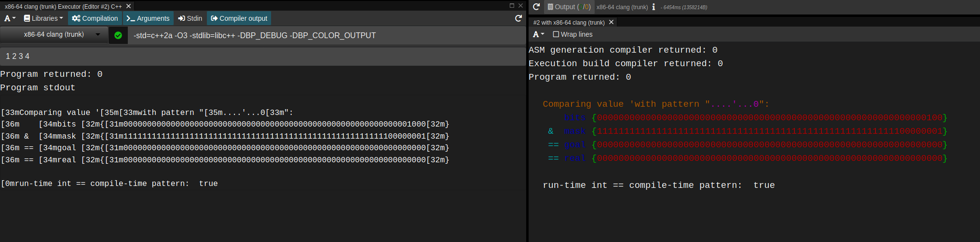Screen dimensions: 980x242
Task: Toggle the Compiler output display
Action: [239, 18]
